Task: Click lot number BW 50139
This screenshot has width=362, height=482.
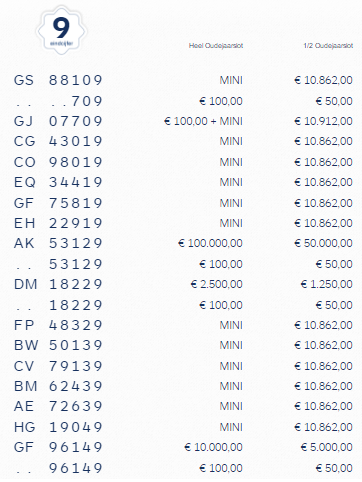Action: [x=58, y=345]
